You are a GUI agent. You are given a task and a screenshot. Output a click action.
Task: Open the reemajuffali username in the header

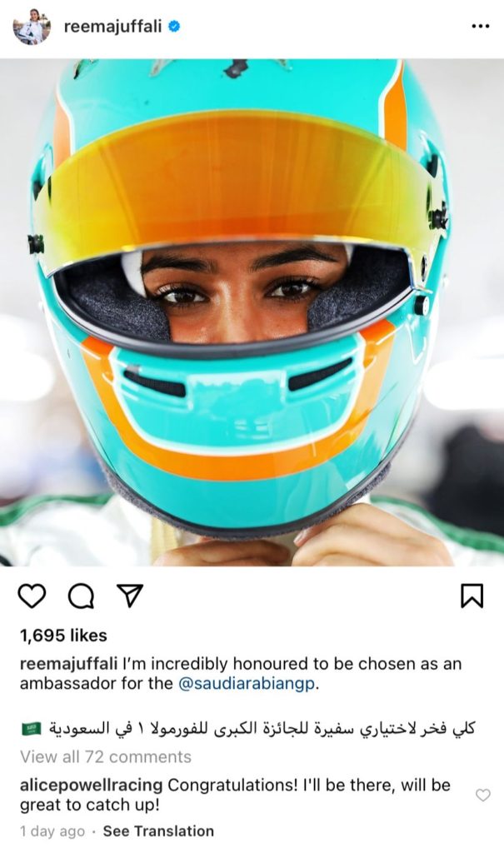pyautogui.click(x=112, y=26)
